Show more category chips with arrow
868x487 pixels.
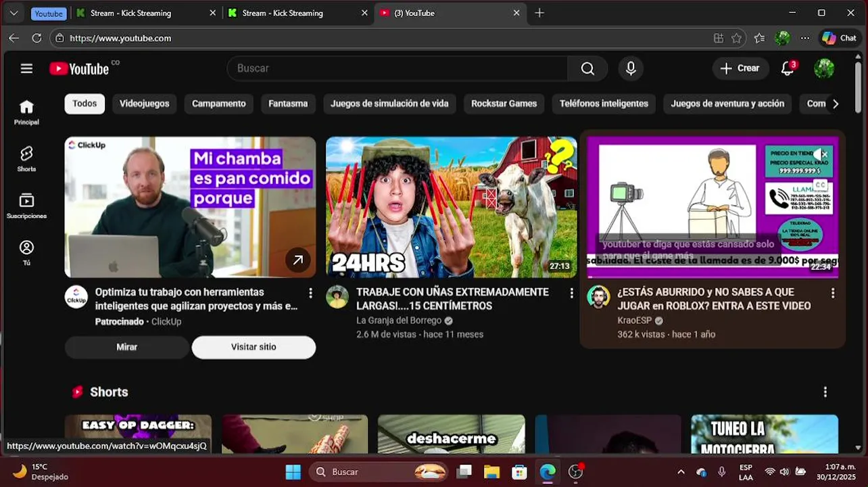[836, 104]
